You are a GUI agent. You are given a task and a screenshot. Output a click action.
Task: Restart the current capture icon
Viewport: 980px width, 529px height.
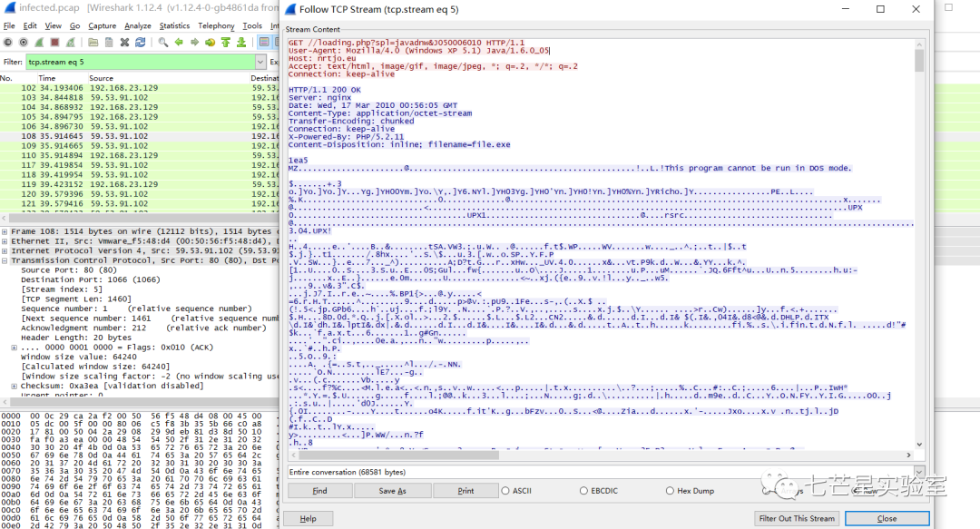tap(71, 42)
